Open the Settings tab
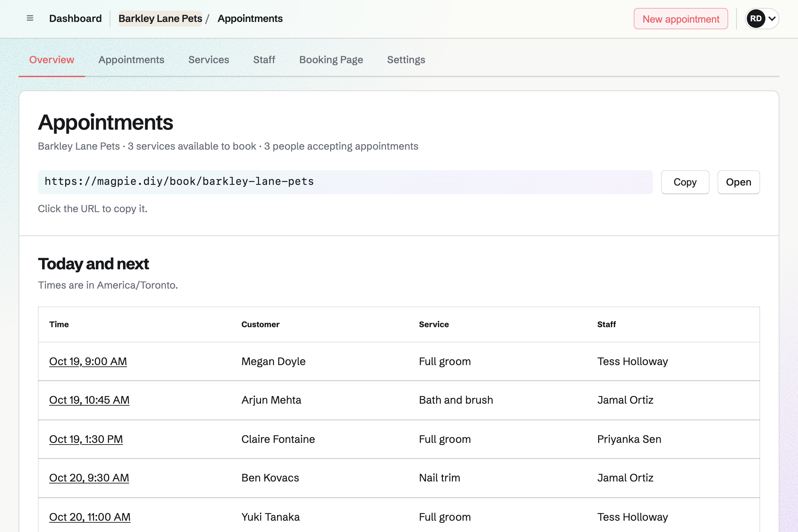Image resolution: width=798 pixels, height=532 pixels. coord(406,60)
